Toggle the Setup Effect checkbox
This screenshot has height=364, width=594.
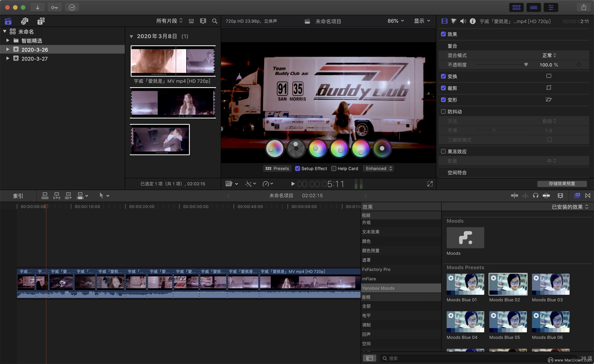point(297,169)
